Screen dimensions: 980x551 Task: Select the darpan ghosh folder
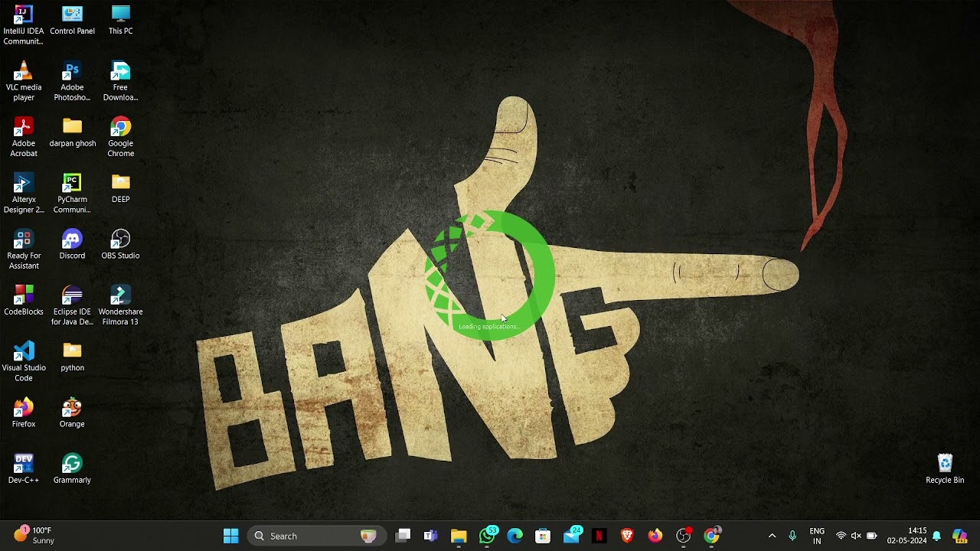click(72, 132)
